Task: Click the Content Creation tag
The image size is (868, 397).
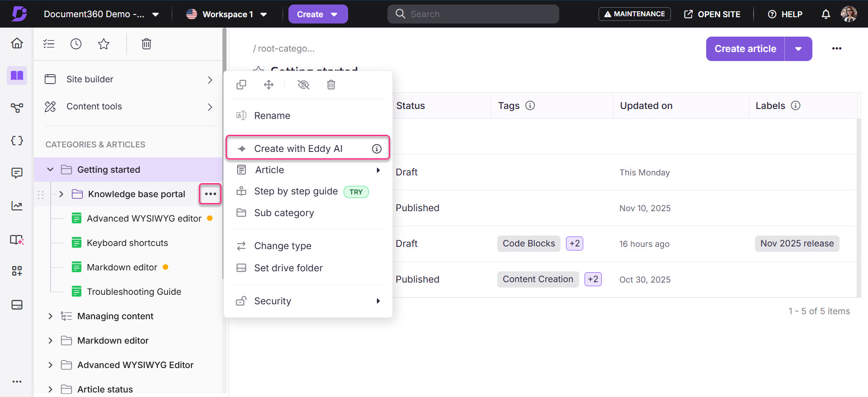Action: [x=538, y=279]
